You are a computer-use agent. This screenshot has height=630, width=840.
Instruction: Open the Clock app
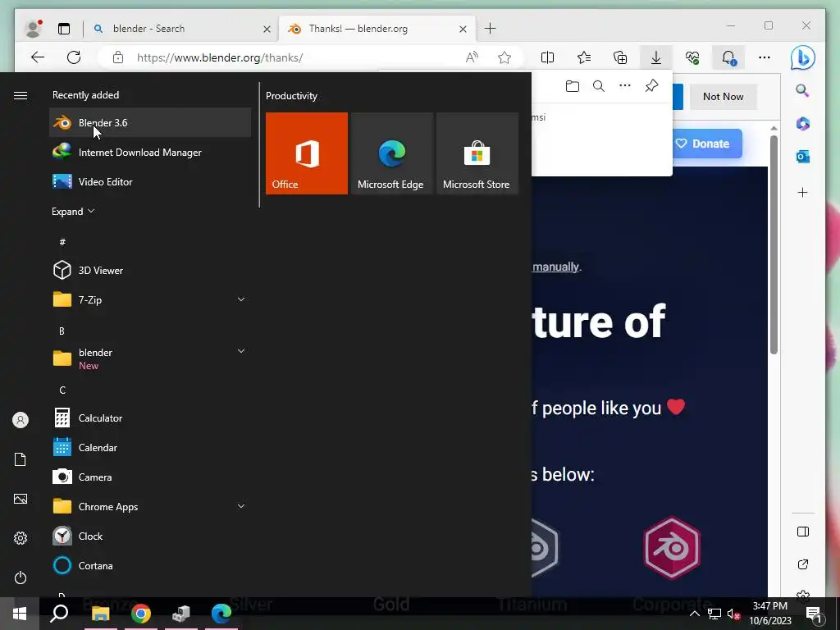(x=150, y=536)
